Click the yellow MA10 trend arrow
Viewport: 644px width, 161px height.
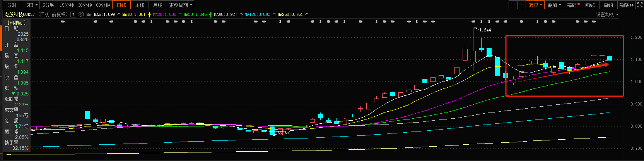[149, 14]
